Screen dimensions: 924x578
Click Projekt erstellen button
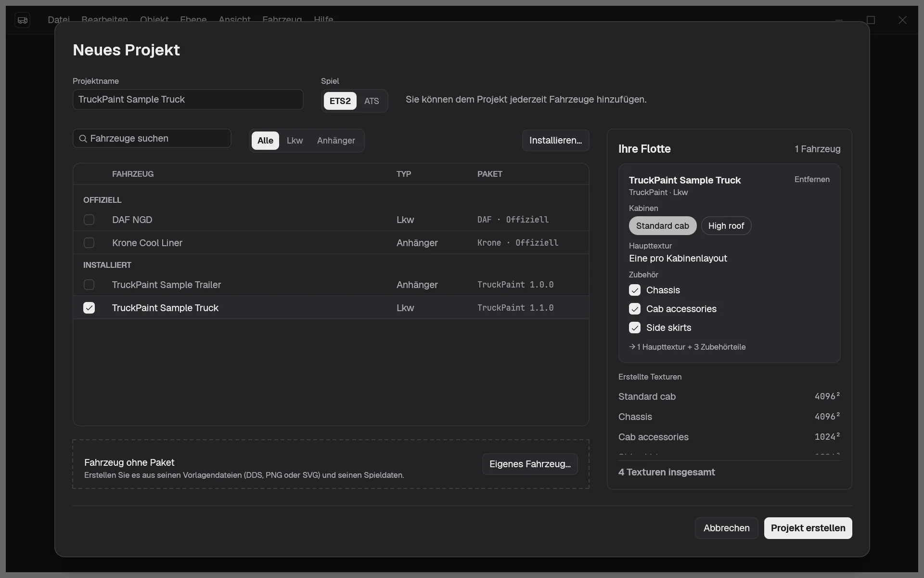point(808,528)
